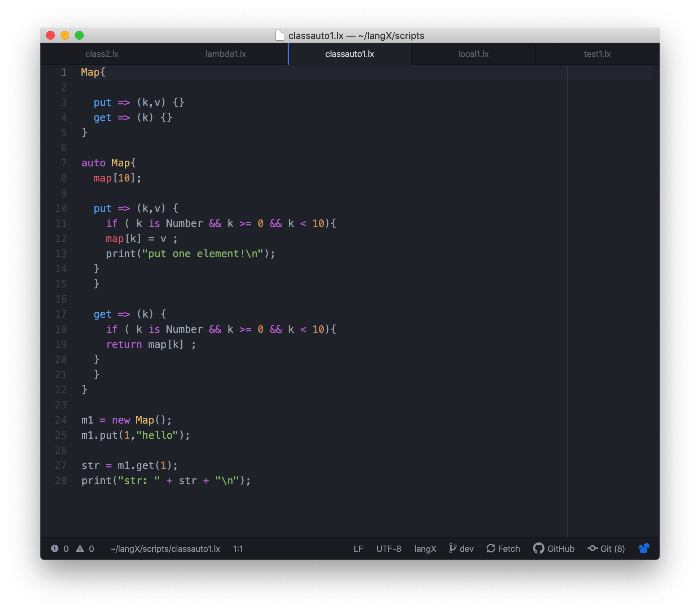Screen dimensions: 700x613
Task: Click the file path in status bar
Action: pyautogui.click(x=165, y=549)
